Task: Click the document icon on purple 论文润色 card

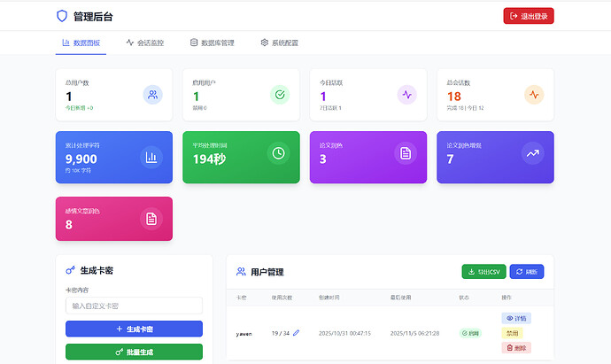Action: pos(406,153)
